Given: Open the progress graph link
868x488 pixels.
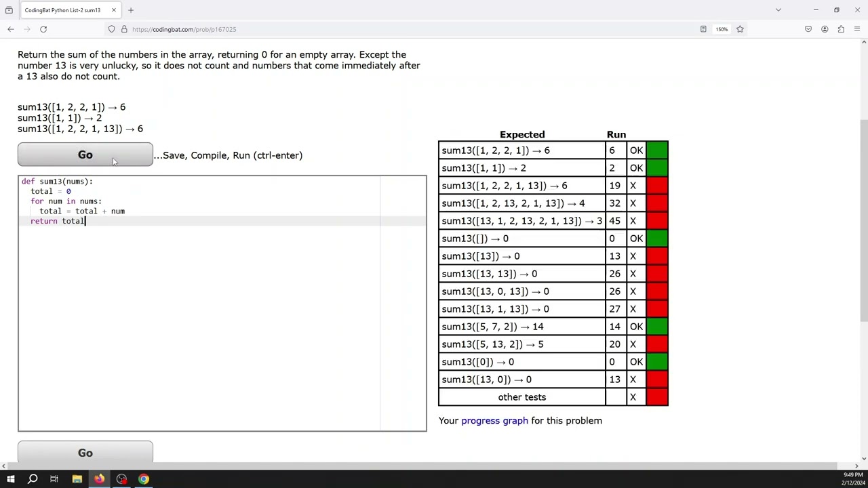Looking at the screenshot, I should pos(494,421).
